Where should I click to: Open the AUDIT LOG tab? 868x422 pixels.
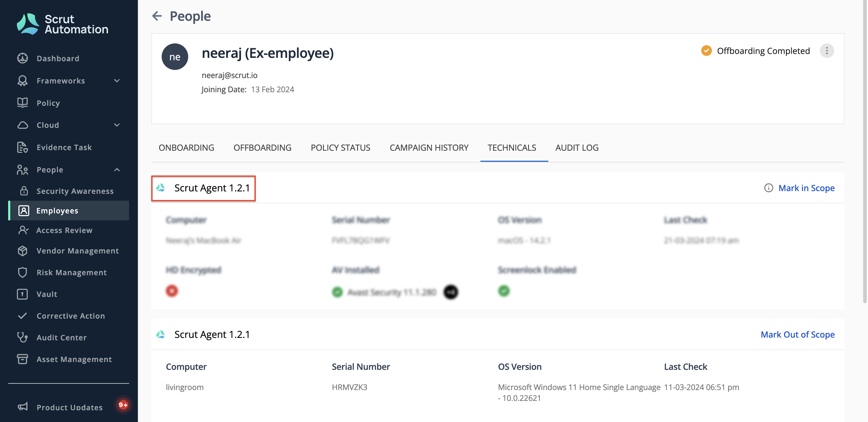[577, 147]
